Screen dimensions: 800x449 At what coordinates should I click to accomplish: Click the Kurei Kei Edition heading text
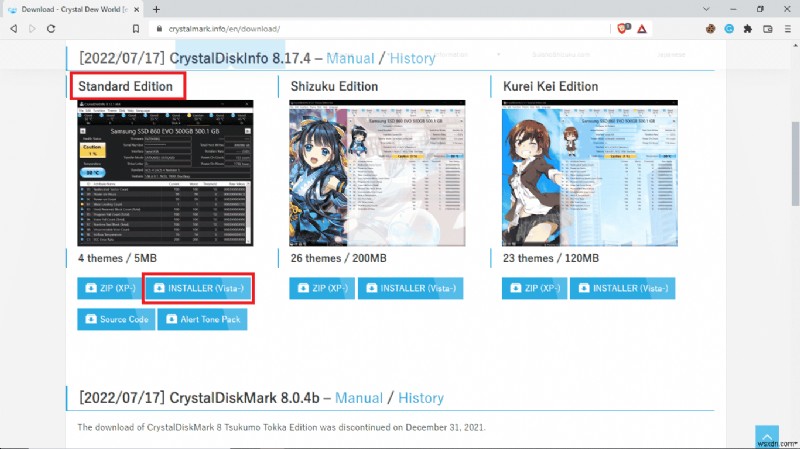tap(551, 86)
